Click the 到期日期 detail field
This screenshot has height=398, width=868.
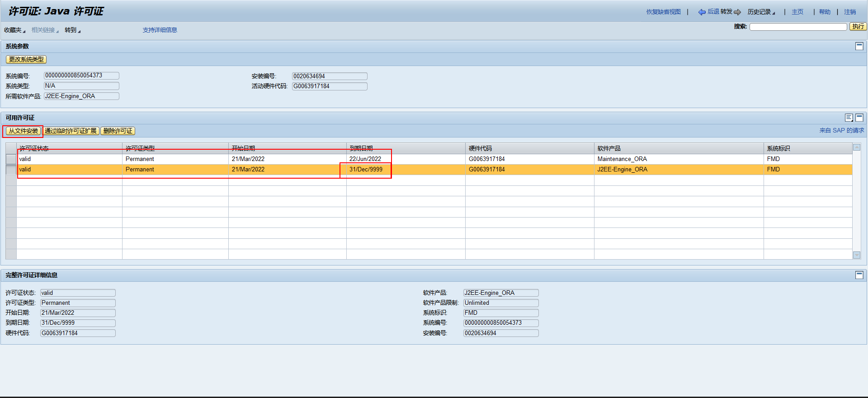point(78,323)
